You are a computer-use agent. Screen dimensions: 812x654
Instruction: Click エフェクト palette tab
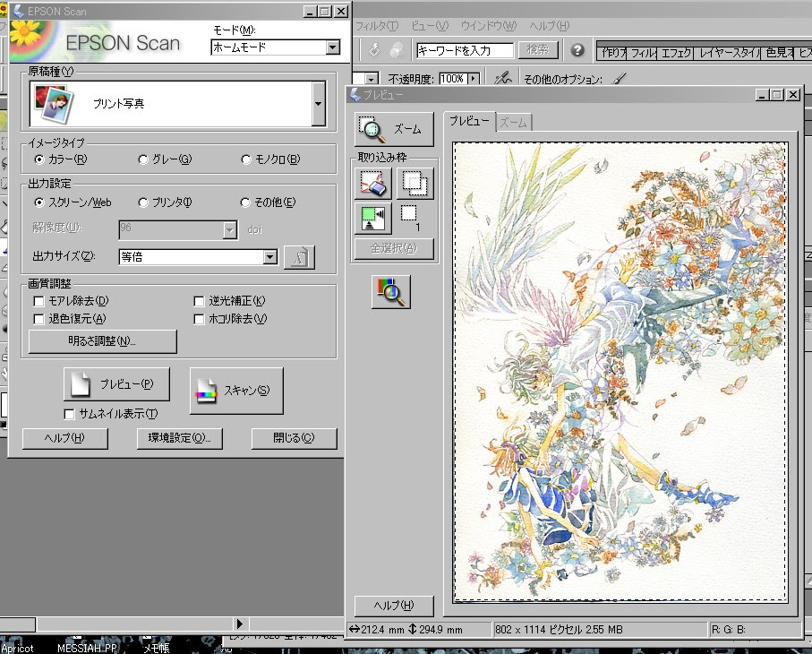(x=676, y=52)
